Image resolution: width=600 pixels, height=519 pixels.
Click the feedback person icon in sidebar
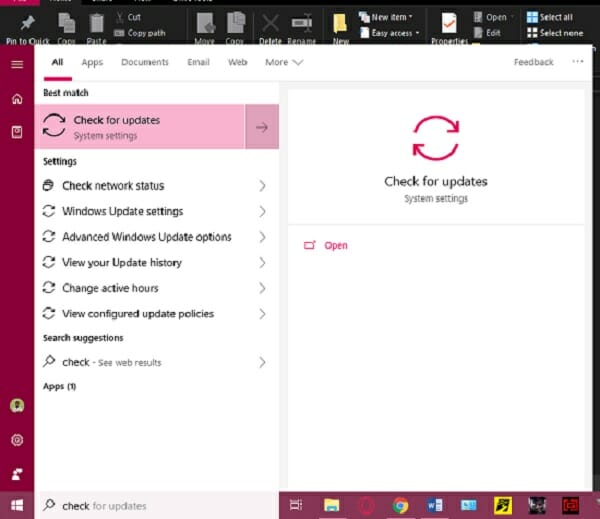tap(17, 474)
